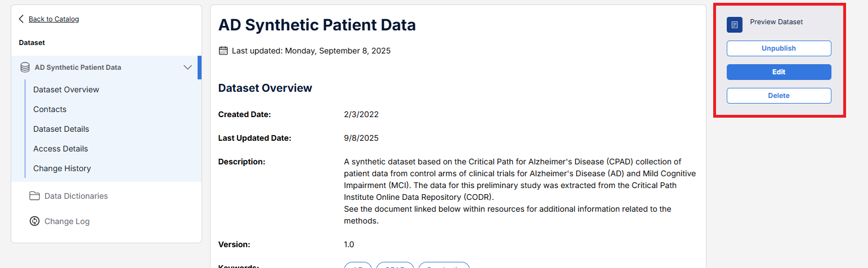Navigate to Access Details in the sidebar
Image resolution: width=868 pixels, height=268 pixels.
click(x=60, y=149)
